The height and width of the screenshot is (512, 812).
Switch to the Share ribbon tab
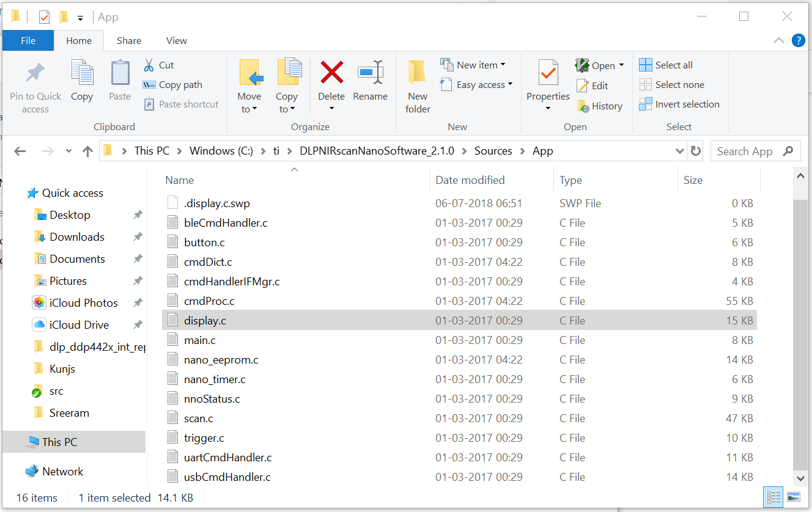(129, 40)
